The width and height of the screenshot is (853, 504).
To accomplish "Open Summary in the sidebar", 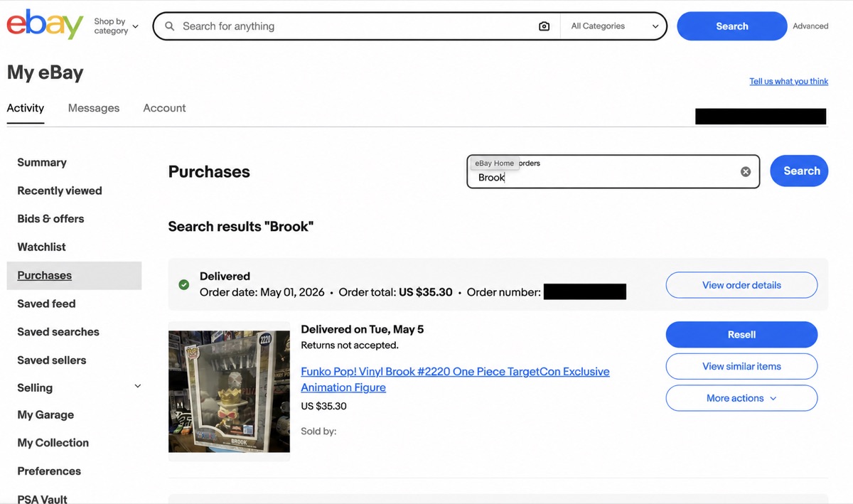I will [42, 162].
